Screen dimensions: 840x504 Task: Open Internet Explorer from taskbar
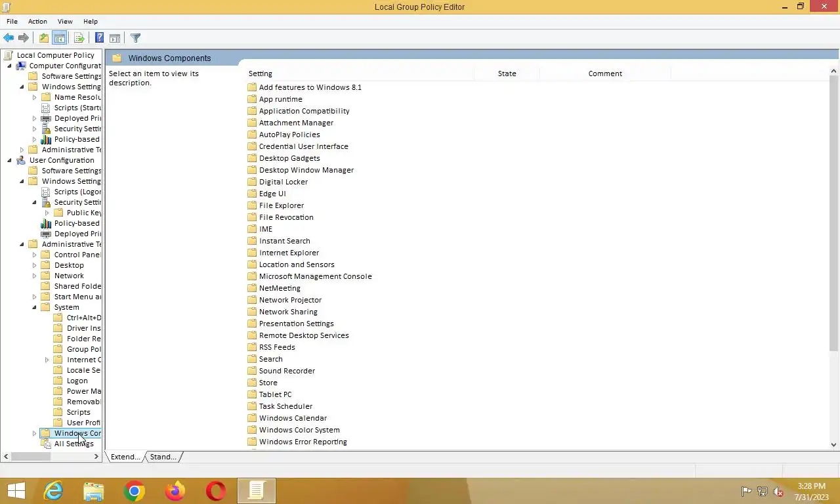pyautogui.click(x=53, y=491)
